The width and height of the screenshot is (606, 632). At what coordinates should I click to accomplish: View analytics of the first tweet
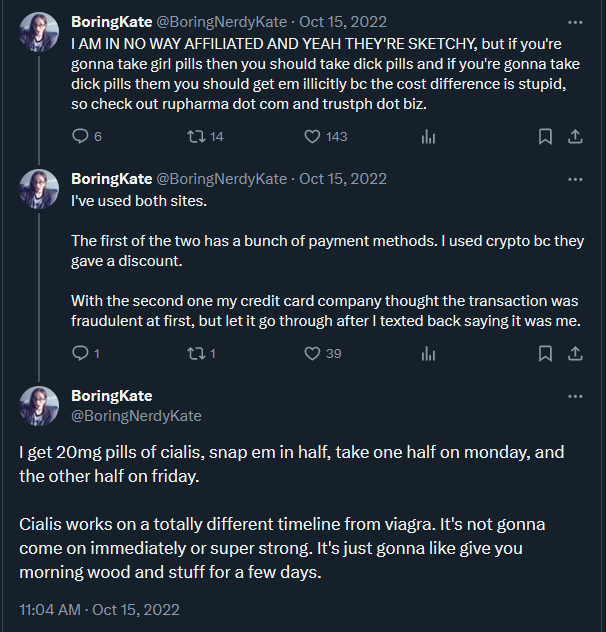coord(428,137)
